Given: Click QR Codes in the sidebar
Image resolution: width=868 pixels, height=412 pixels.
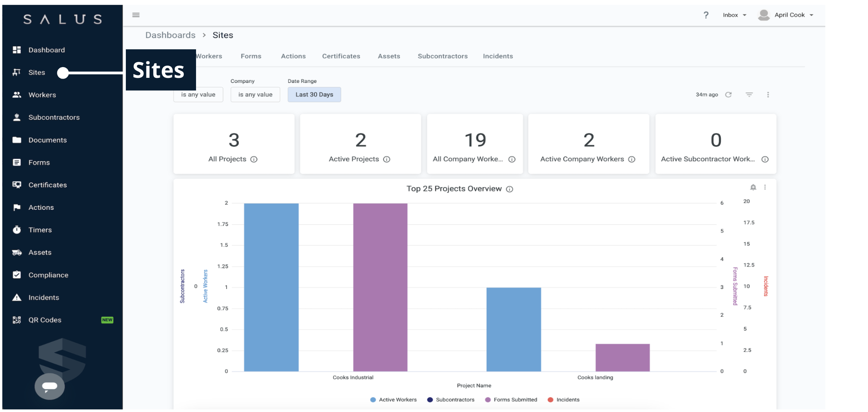Looking at the screenshot, I should [x=45, y=320].
